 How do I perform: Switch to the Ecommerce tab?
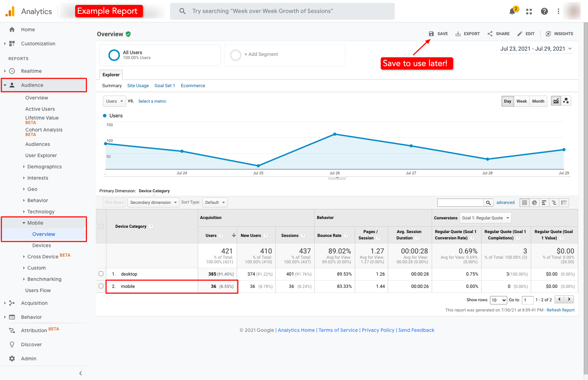click(193, 85)
